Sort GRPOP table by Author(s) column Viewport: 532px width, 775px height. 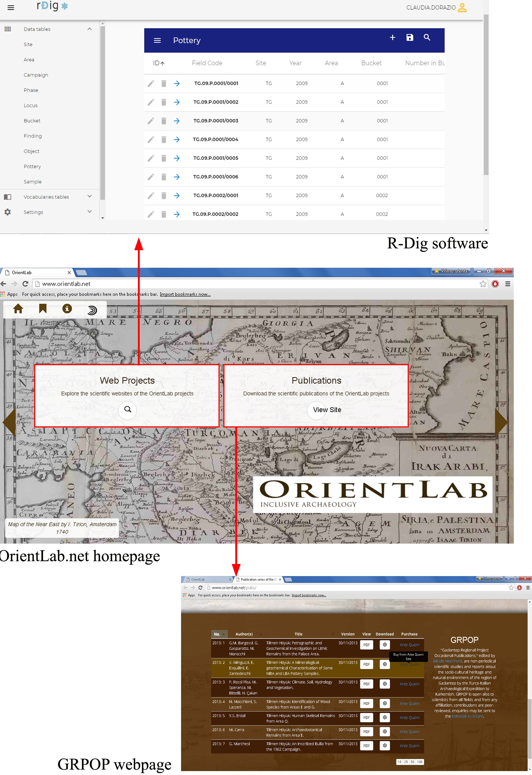pos(244,634)
